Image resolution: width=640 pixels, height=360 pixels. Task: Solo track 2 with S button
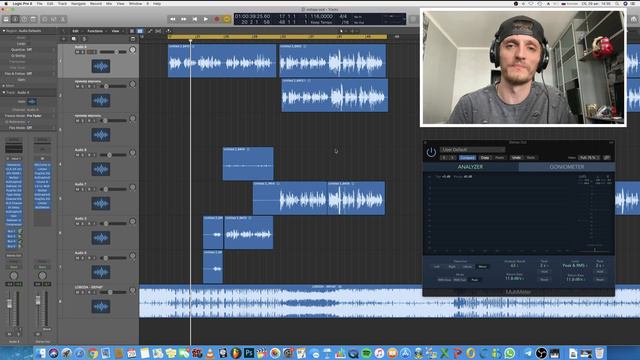(82, 86)
